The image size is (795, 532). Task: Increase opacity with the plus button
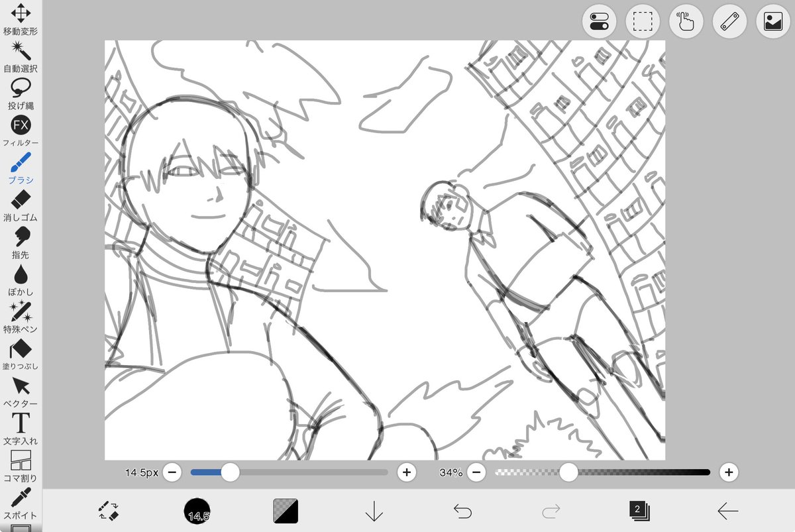click(729, 472)
